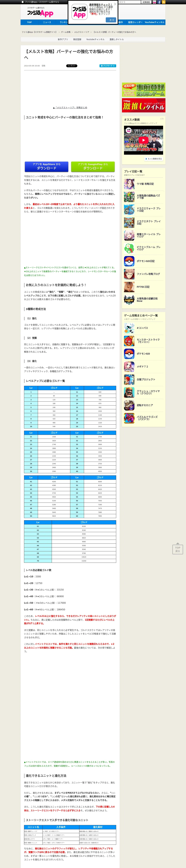
Task: Click the 記事検索 search button
Action: (146, 2)
